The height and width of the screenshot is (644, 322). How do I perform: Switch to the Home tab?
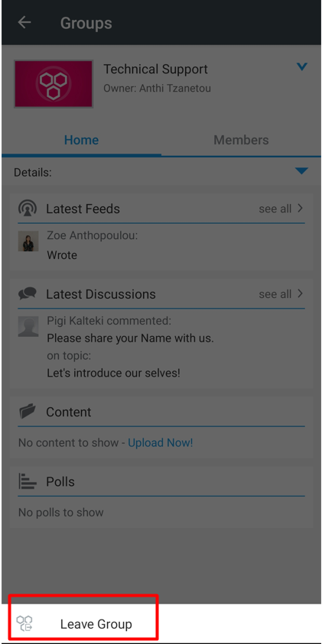pyautogui.click(x=81, y=140)
